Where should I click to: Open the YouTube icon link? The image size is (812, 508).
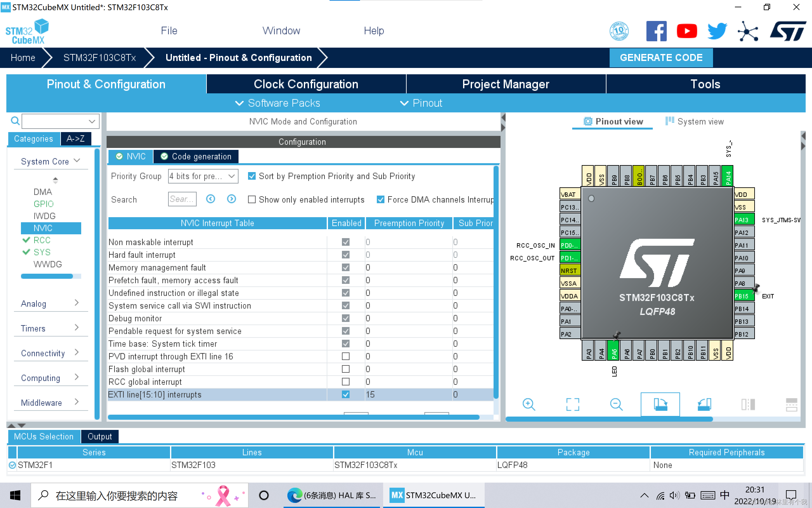[x=687, y=31]
